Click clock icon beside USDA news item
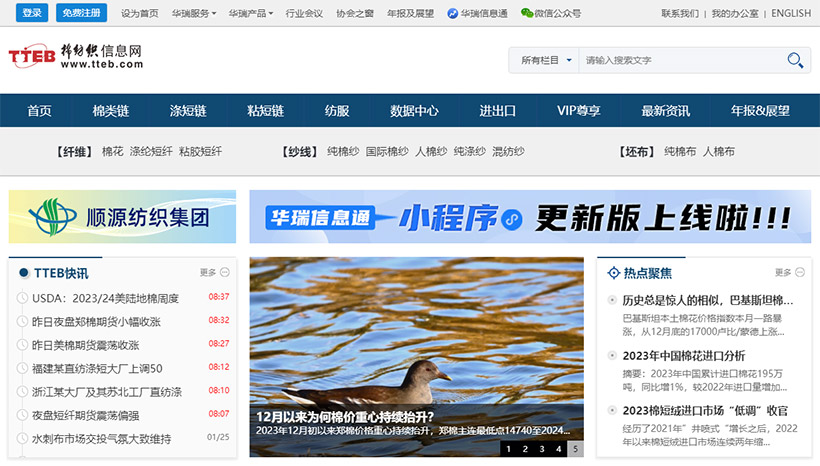This screenshot has width=820, height=466. (22, 298)
